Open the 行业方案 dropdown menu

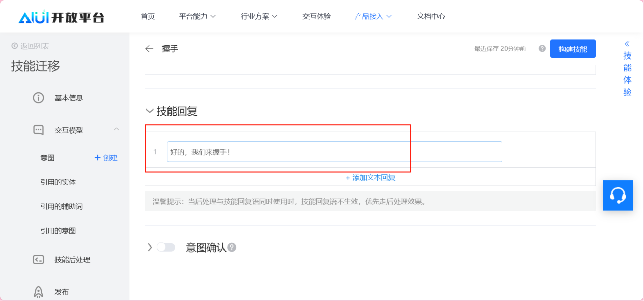[259, 16]
